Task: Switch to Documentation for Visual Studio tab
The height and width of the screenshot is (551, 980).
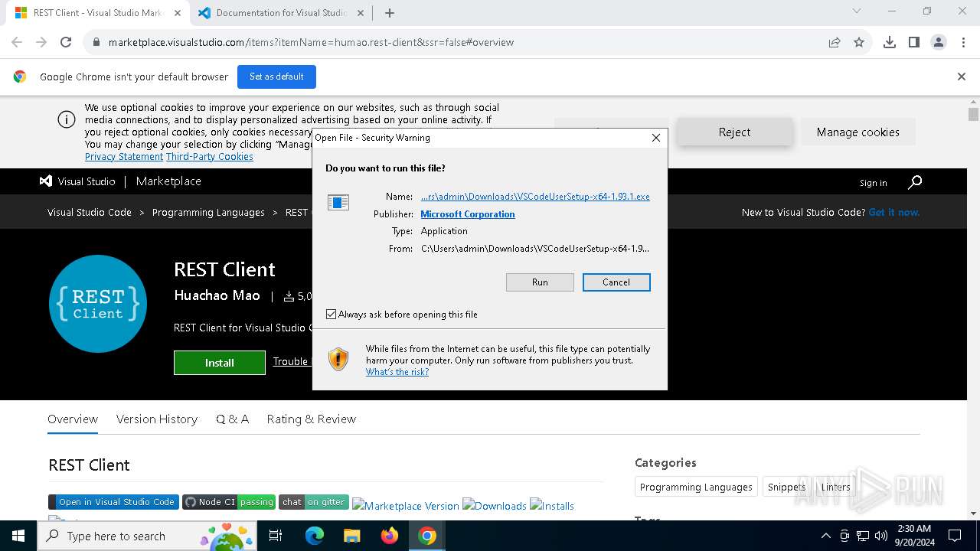Action: [x=281, y=13]
